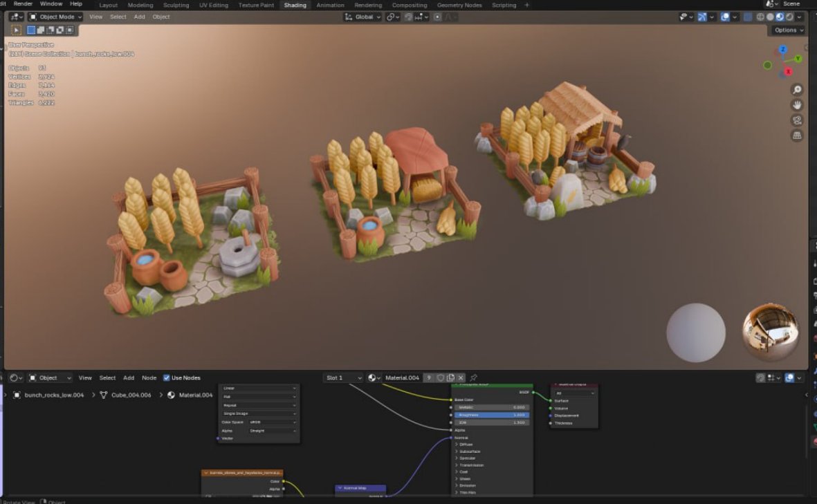Open snapping options dropdown
This screenshot has height=504, width=817.
[421, 17]
